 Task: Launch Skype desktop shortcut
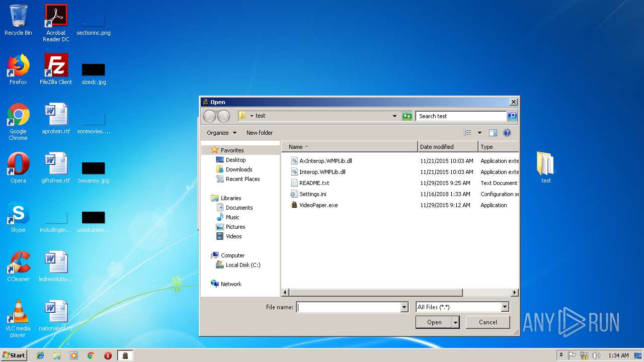pos(18,217)
